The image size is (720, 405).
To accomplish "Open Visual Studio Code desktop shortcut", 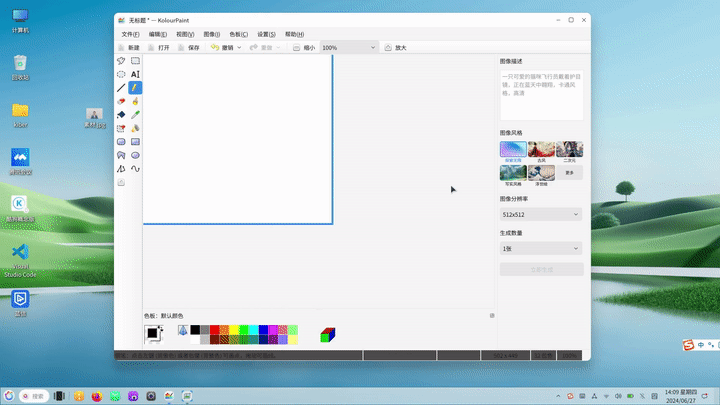I will tap(20, 260).
